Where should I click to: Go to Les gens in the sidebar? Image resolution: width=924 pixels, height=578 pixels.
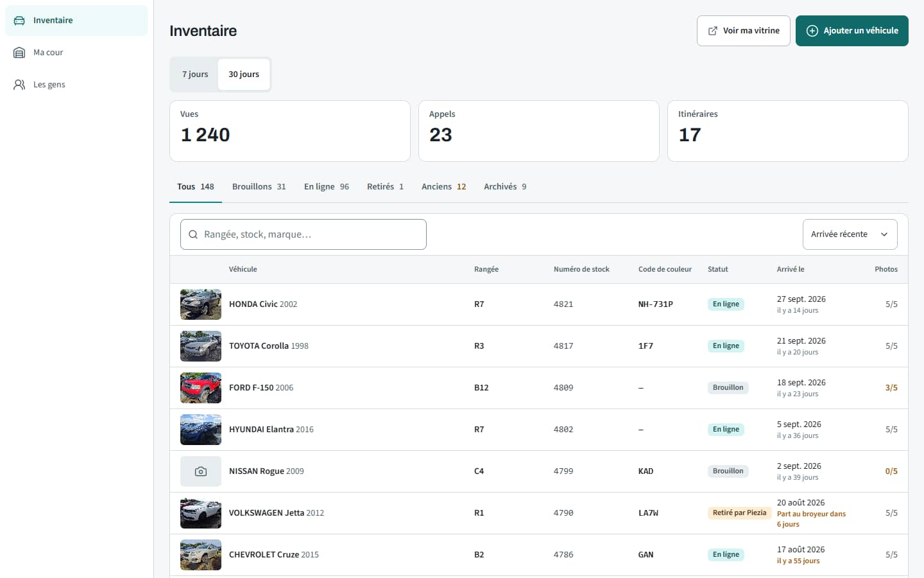(x=76, y=85)
